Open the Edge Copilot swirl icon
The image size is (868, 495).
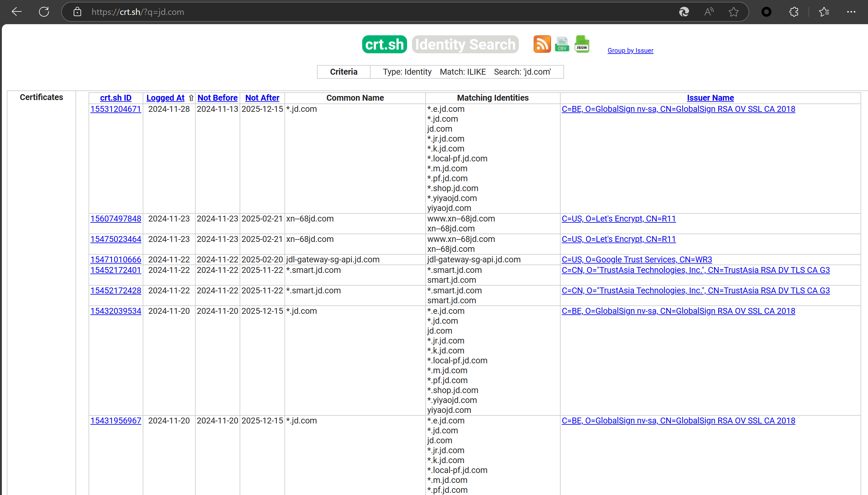[x=684, y=12]
